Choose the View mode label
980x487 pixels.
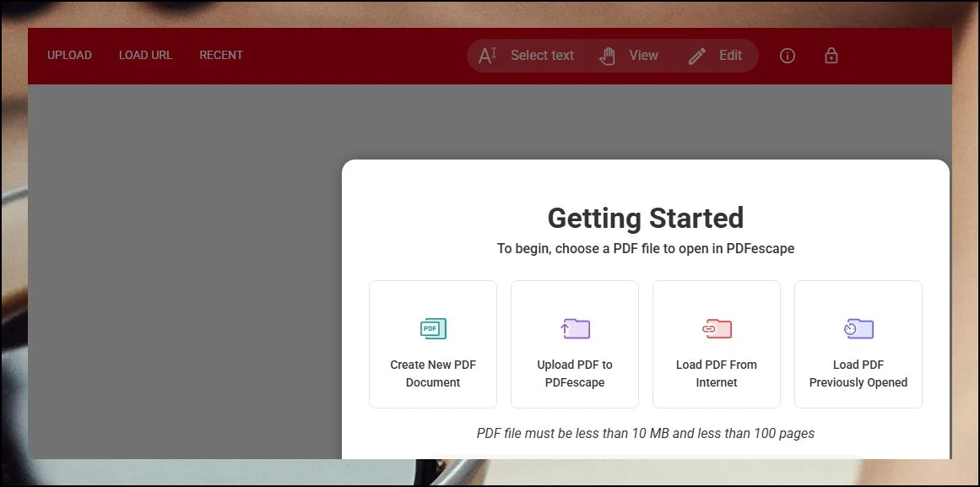[643, 56]
